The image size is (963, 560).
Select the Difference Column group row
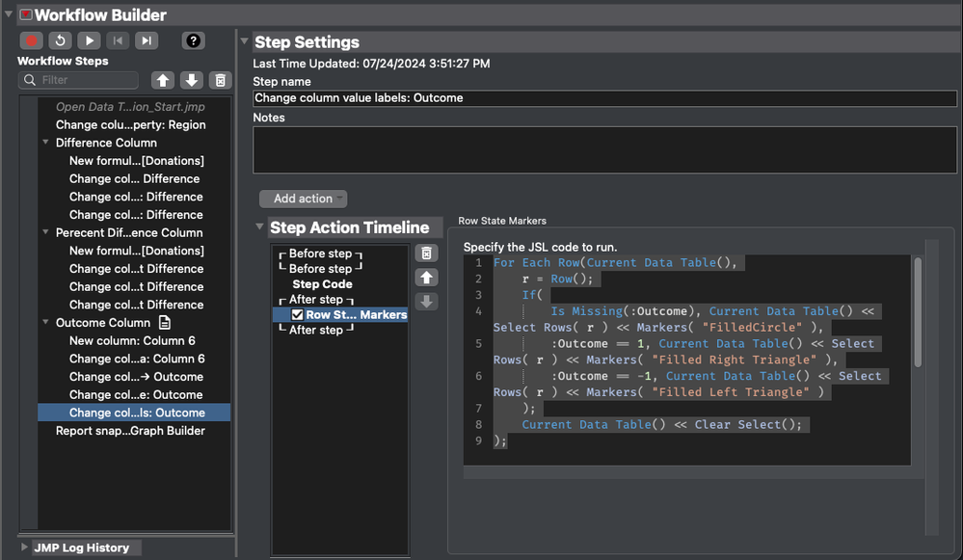click(x=106, y=143)
